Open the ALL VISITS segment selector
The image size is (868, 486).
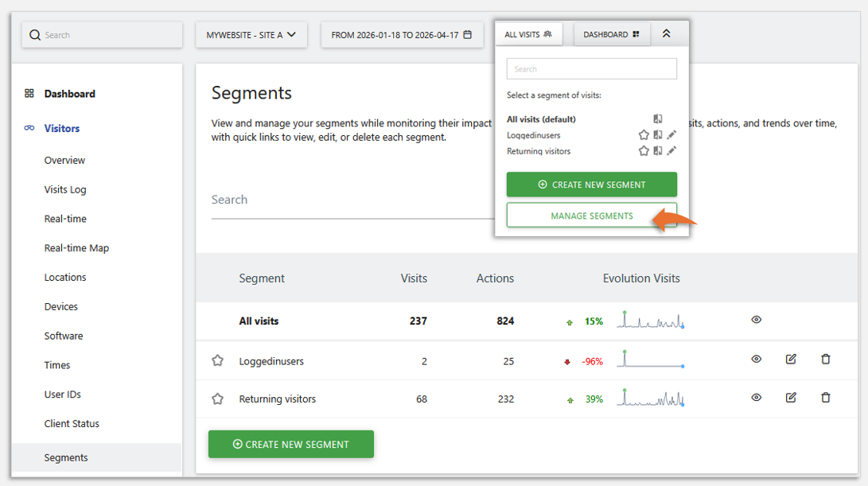tap(529, 33)
